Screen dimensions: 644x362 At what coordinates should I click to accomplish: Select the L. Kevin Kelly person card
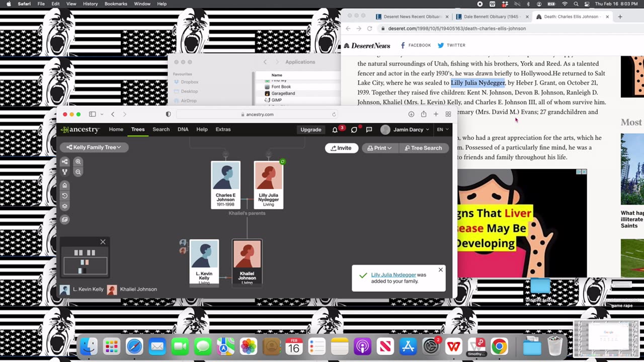pyautogui.click(x=204, y=262)
